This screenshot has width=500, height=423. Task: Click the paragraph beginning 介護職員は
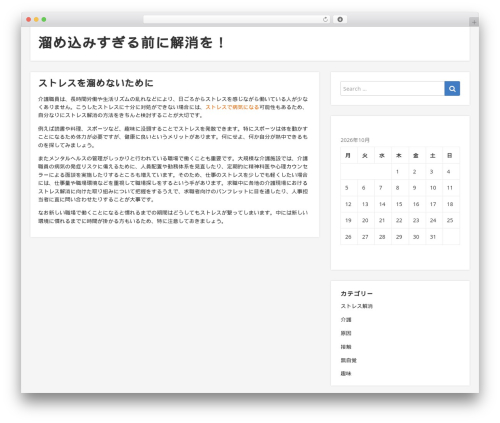click(x=173, y=107)
